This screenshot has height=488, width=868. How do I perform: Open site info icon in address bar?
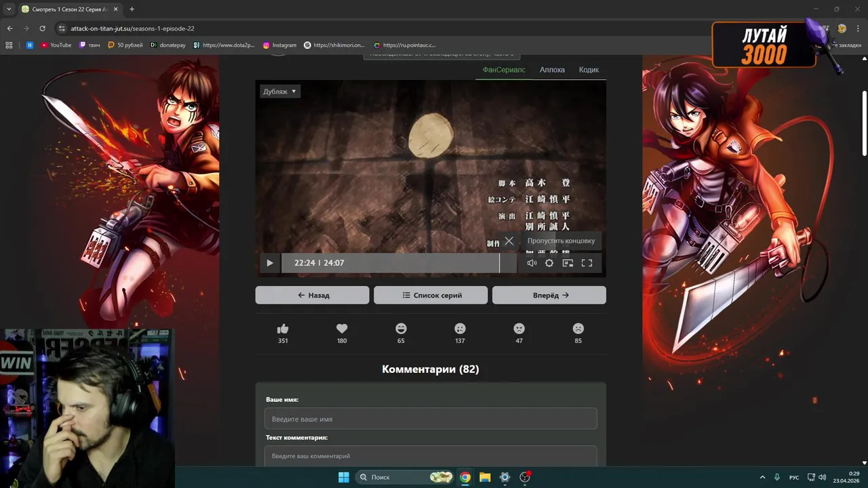tap(62, 28)
